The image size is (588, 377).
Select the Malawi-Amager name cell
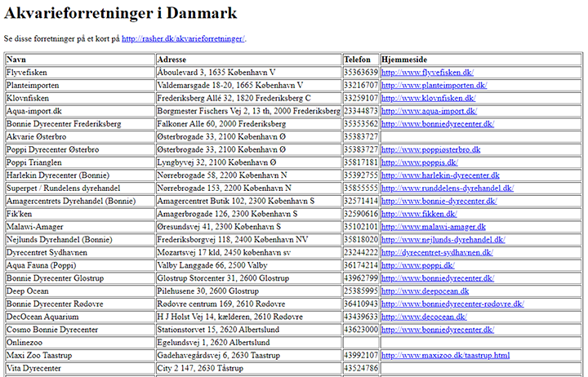(80, 227)
